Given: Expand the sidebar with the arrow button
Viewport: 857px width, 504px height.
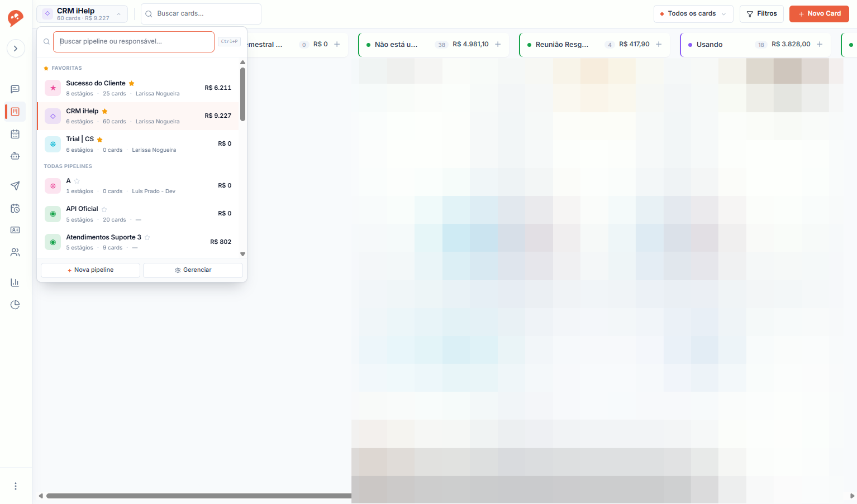Looking at the screenshot, I should pyautogui.click(x=16, y=49).
